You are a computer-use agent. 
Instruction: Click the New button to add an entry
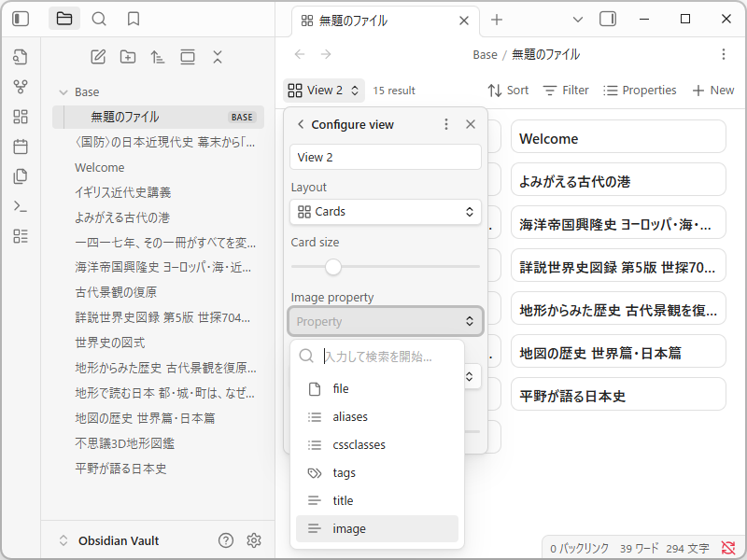click(x=713, y=90)
